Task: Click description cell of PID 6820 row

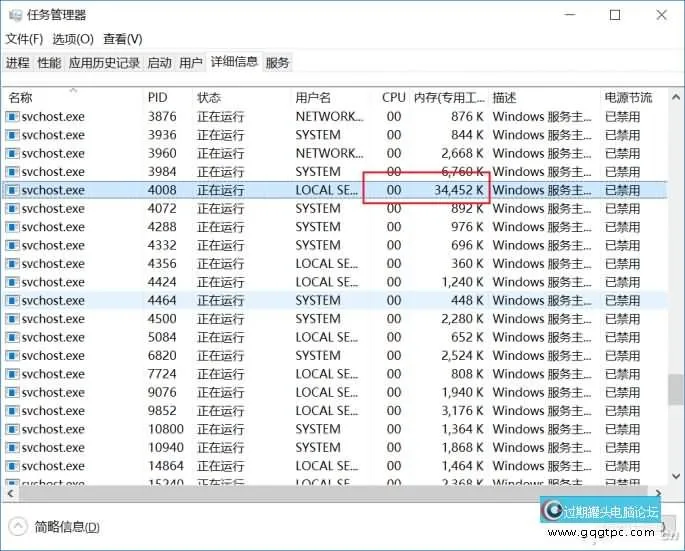Action: pos(542,356)
